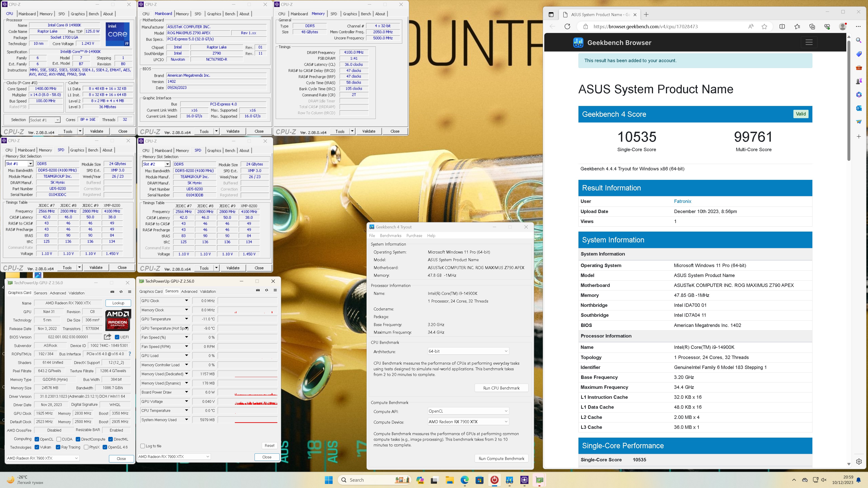The image size is (868, 488).
Task: Open Purchase menu in Geekbench 4
Action: [414, 235]
